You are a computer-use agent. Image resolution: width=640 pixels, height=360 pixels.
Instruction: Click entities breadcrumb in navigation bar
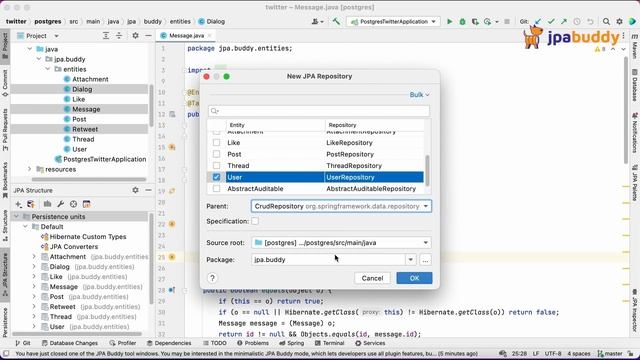pyautogui.click(x=180, y=22)
